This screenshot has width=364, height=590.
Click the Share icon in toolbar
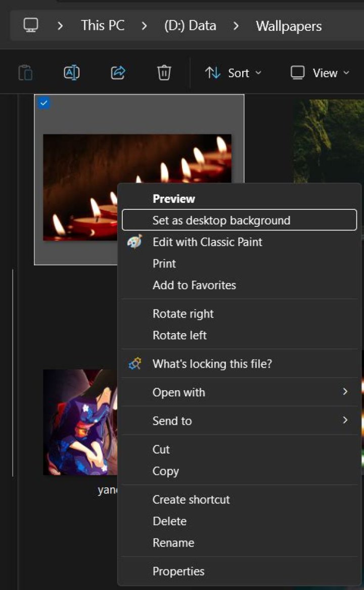pyautogui.click(x=118, y=73)
